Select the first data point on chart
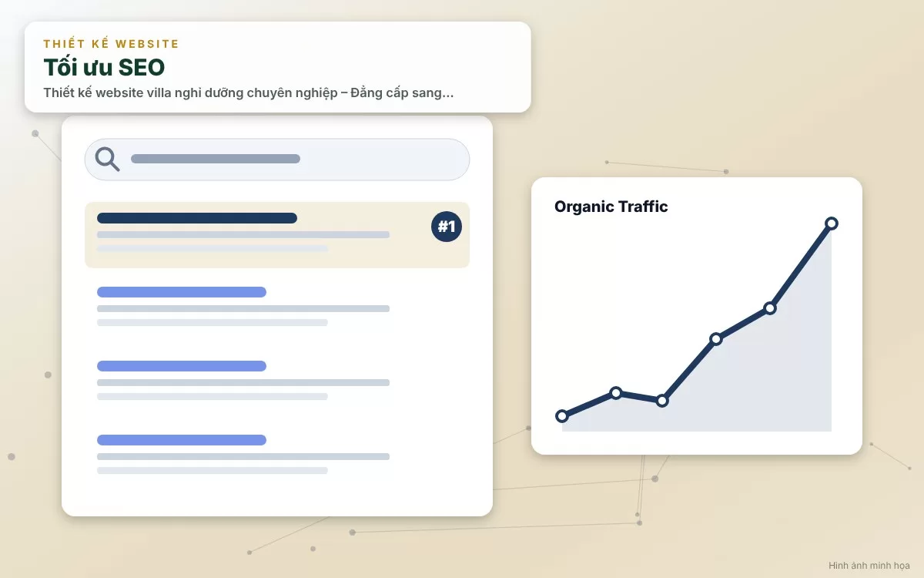The height and width of the screenshot is (578, 924). point(562,416)
